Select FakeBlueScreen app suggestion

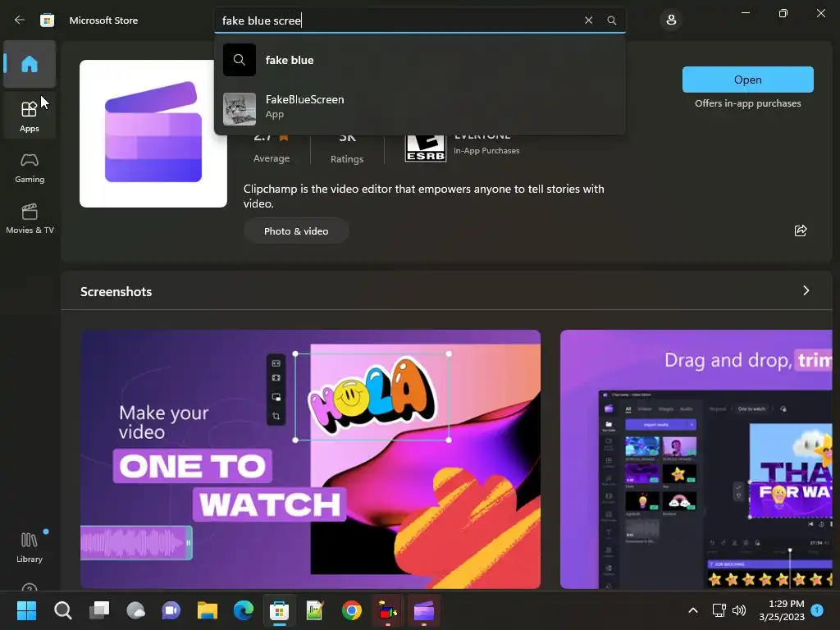click(x=419, y=108)
